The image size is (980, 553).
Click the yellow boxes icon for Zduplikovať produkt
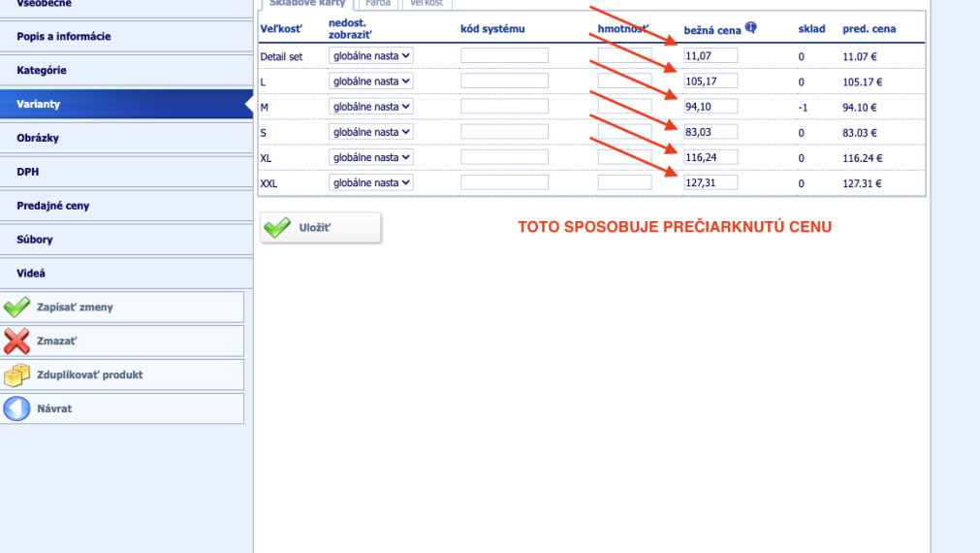pos(17,374)
